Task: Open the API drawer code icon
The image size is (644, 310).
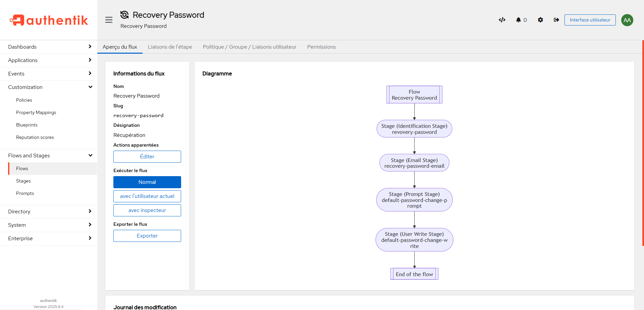Action: pyautogui.click(x=502, y=20)
